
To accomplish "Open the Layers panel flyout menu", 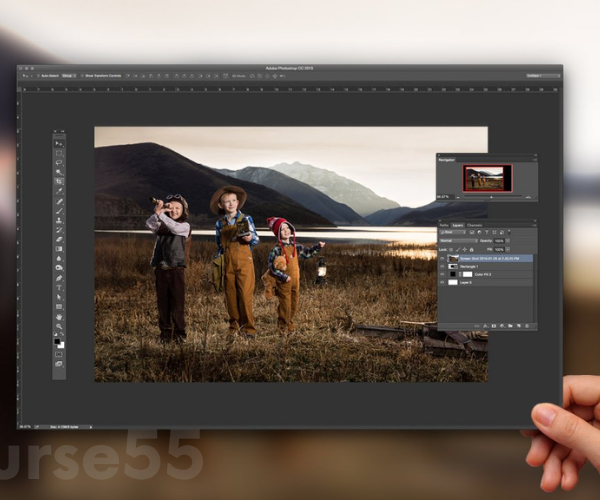I will [534, 225].
